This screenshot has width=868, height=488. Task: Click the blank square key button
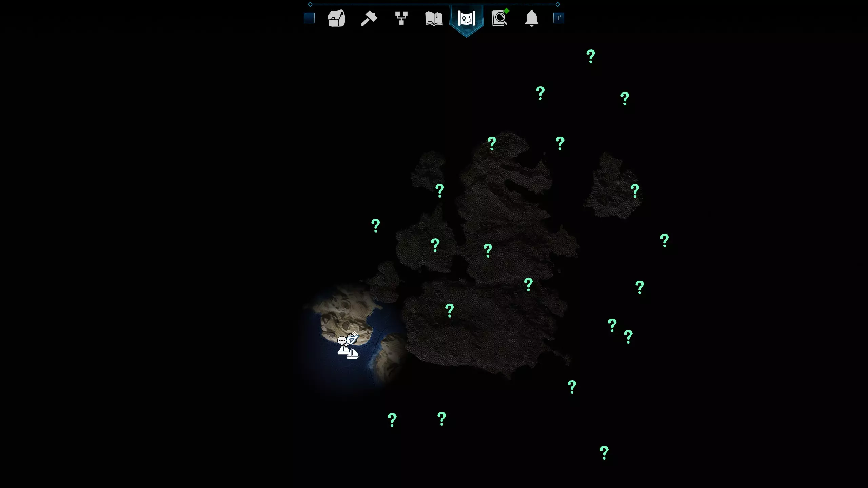[309, 18]
